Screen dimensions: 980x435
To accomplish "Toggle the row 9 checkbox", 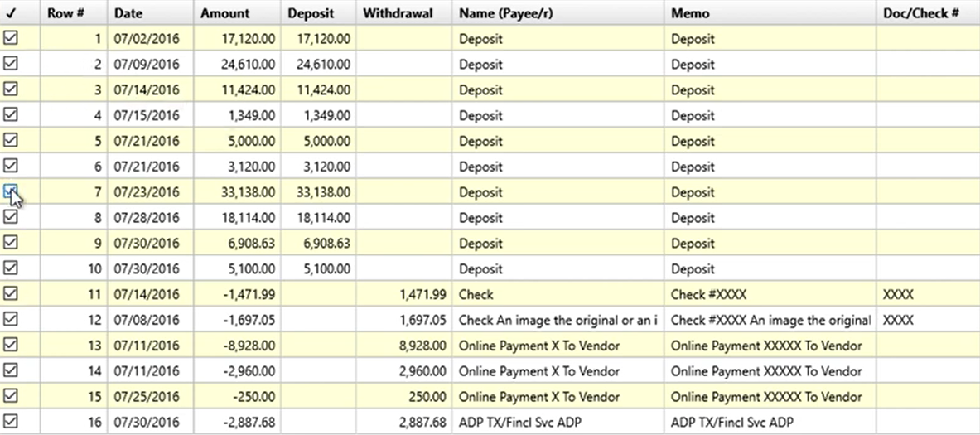I will (11, 243).
